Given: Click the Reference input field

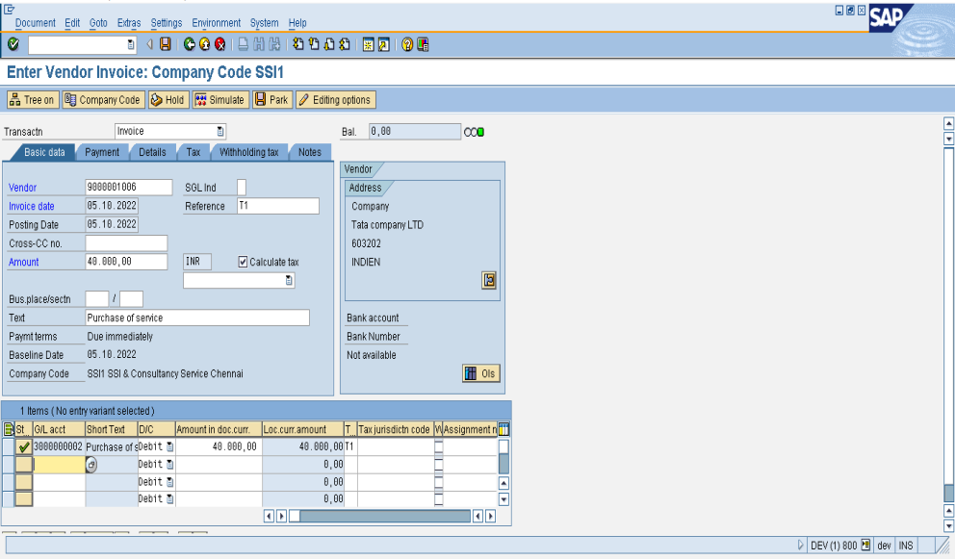Looking at the screenshot, I should click(277, 206).
